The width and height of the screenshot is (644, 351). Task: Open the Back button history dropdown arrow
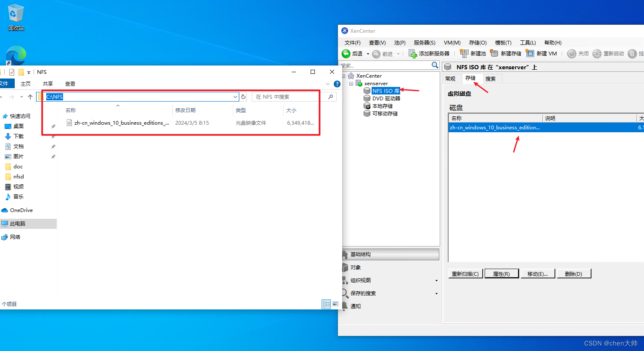tap(368, 54)
